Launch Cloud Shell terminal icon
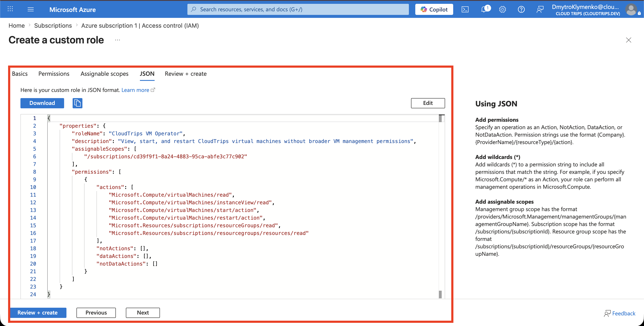644x326 pixels. [465, 10]
